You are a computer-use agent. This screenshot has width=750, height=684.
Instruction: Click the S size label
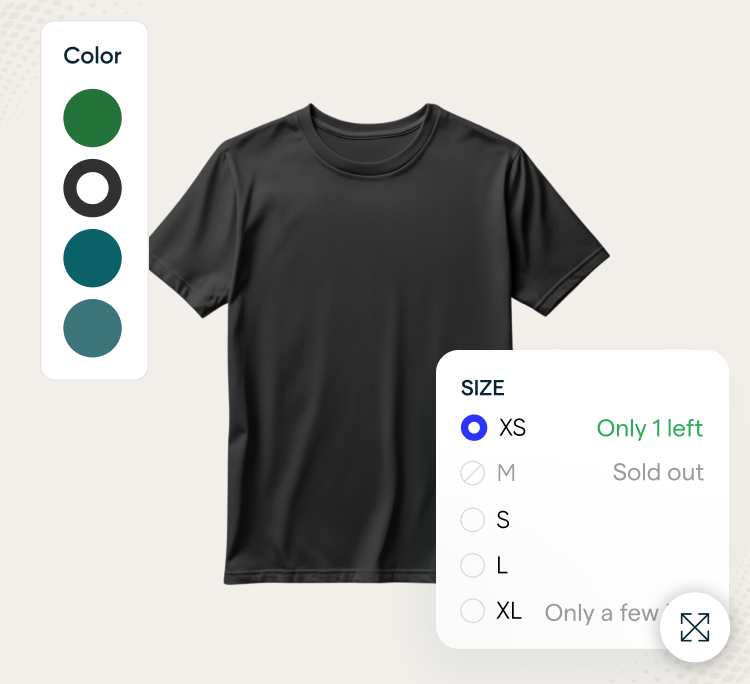click(x=503, y=520)
